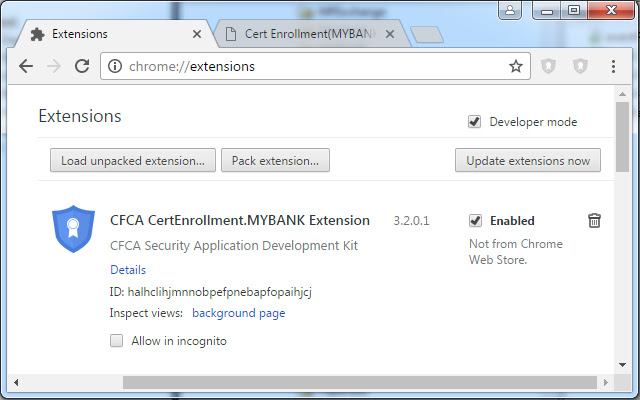This screenshot has height=400, width=640.
Task: Open the second shield extension toolbar icon
Action: [x=580, y=66]
